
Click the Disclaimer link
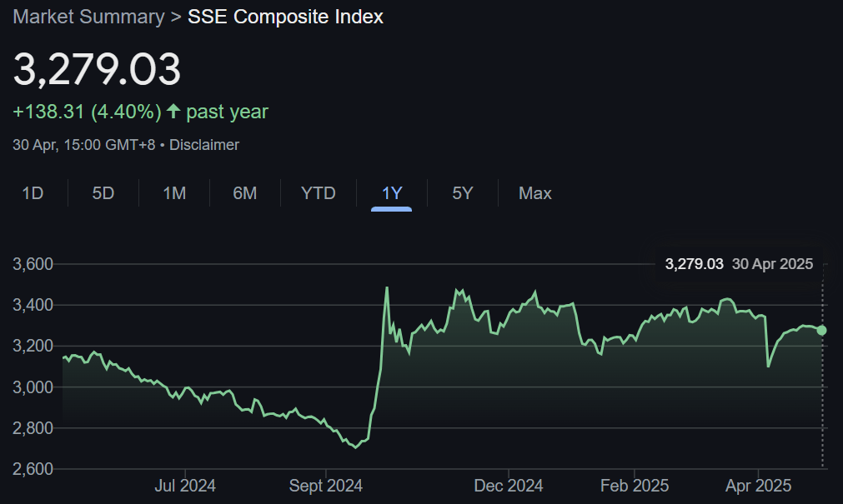pyautogui.click(x=203, y=144)
